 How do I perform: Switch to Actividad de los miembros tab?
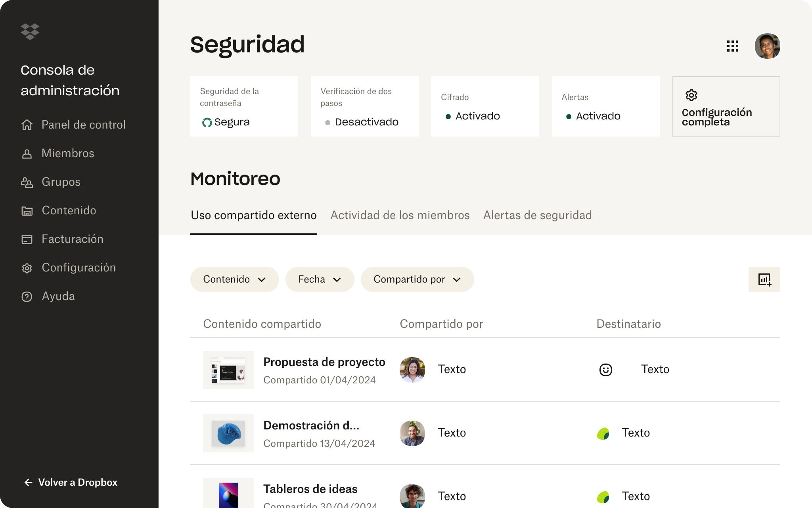coord(400,215)
